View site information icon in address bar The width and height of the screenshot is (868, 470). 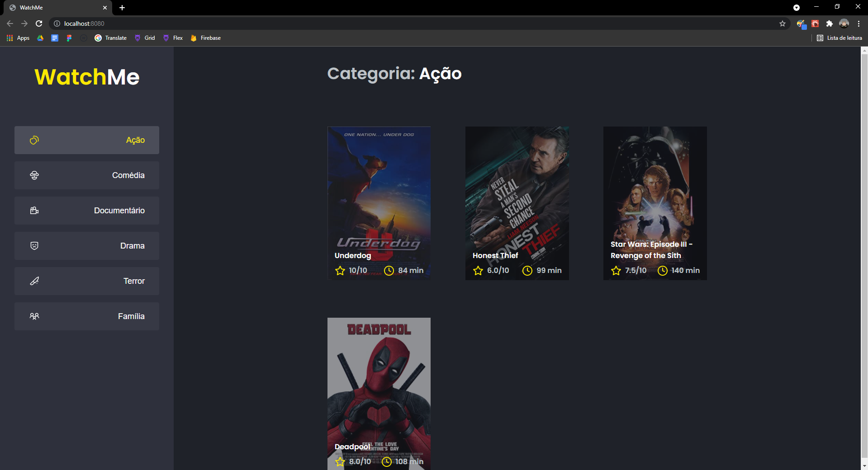pos(57,23)
